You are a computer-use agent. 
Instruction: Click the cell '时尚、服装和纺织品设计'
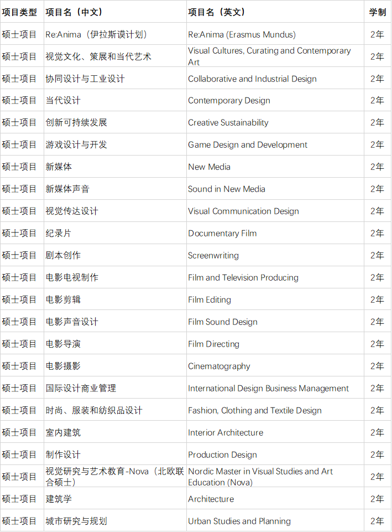coord(115,410)
